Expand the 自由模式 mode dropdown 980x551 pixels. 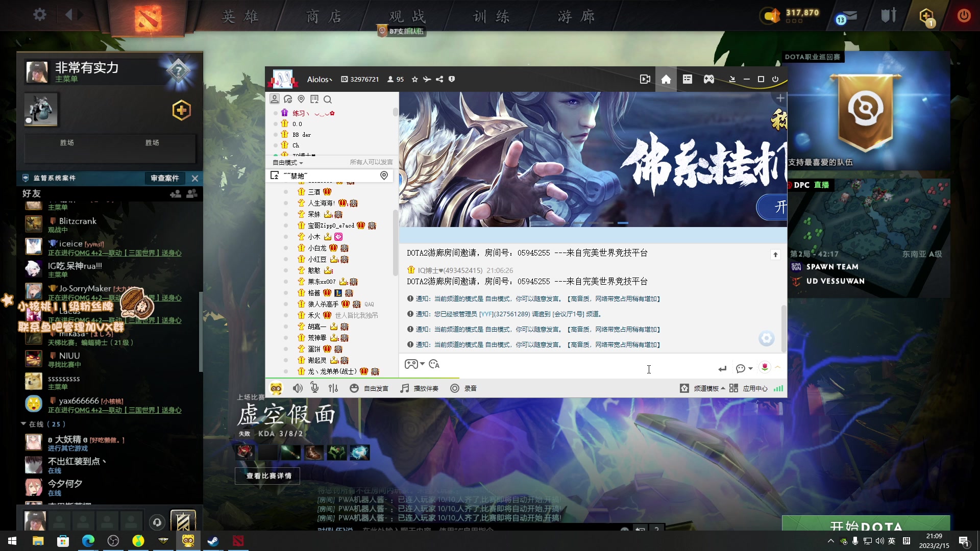(288, 162)
